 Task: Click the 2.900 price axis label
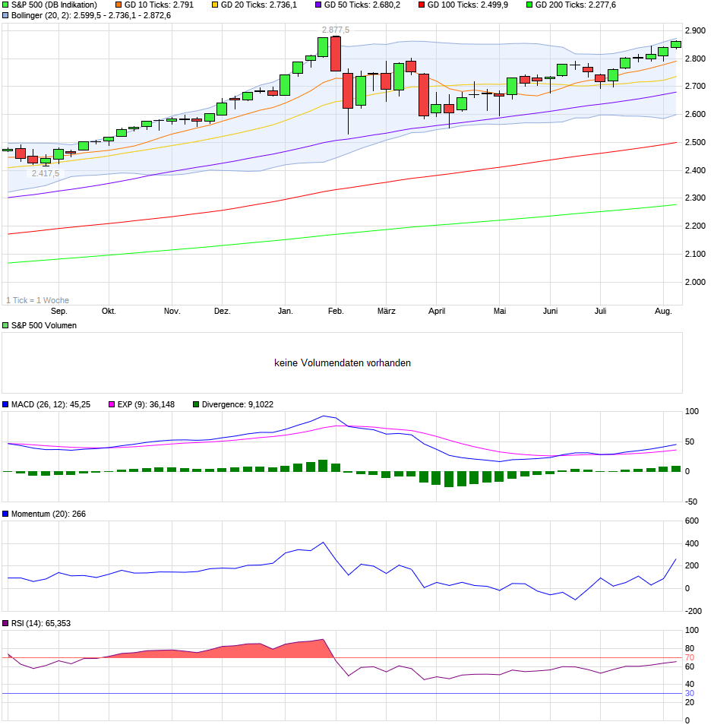click(x=696, y=30)
